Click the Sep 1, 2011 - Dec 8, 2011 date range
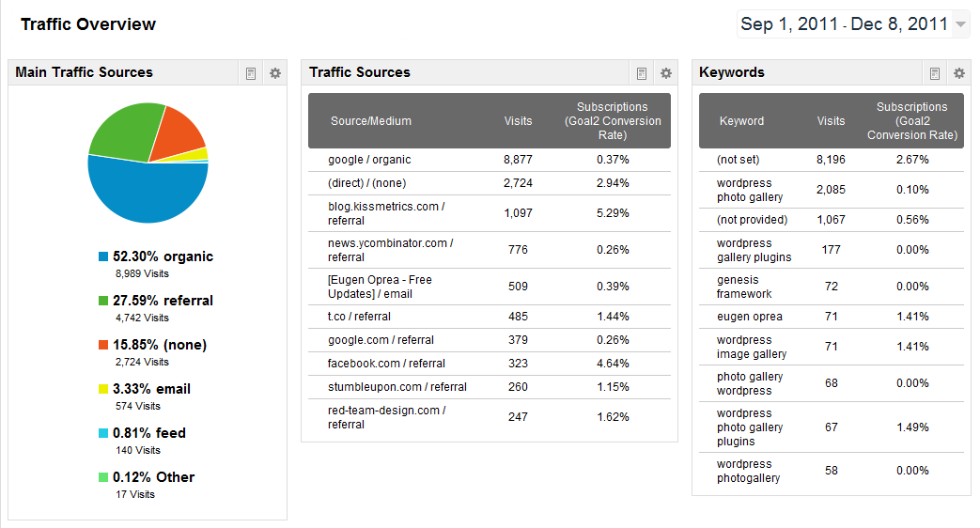This screenshot has height=528, width=980. pos(844,25)
